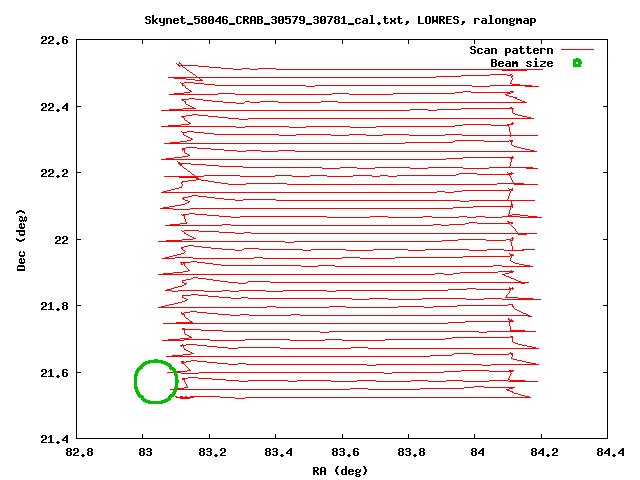Click the 21.6 Dec axis tick label

coord(54,373)
